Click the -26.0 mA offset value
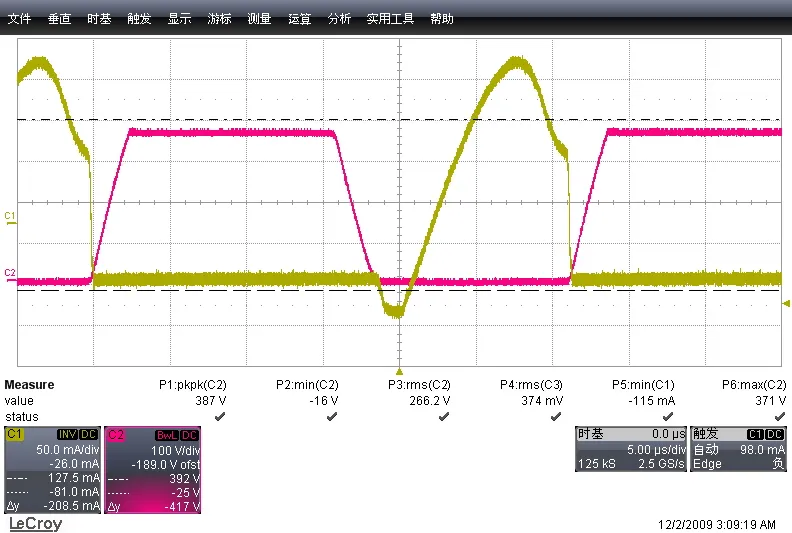Viewport: 792px width, 533px height. (74, 464)
